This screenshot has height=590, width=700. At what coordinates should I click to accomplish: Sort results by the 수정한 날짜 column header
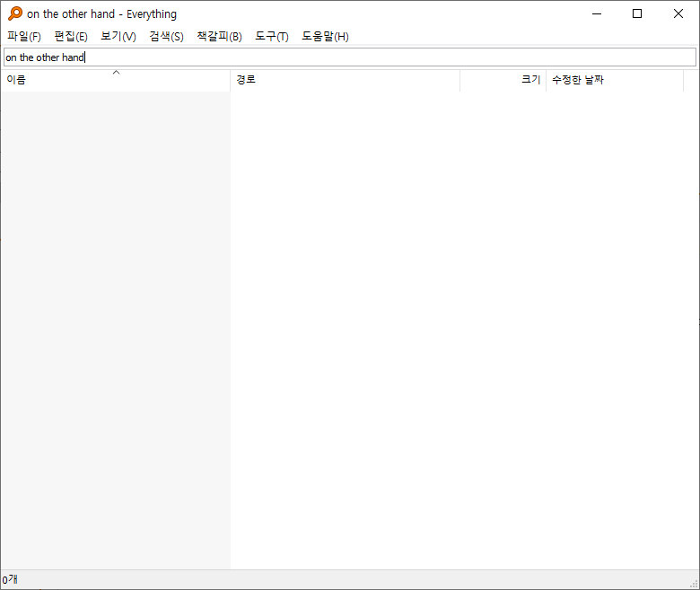click(615, 80)
